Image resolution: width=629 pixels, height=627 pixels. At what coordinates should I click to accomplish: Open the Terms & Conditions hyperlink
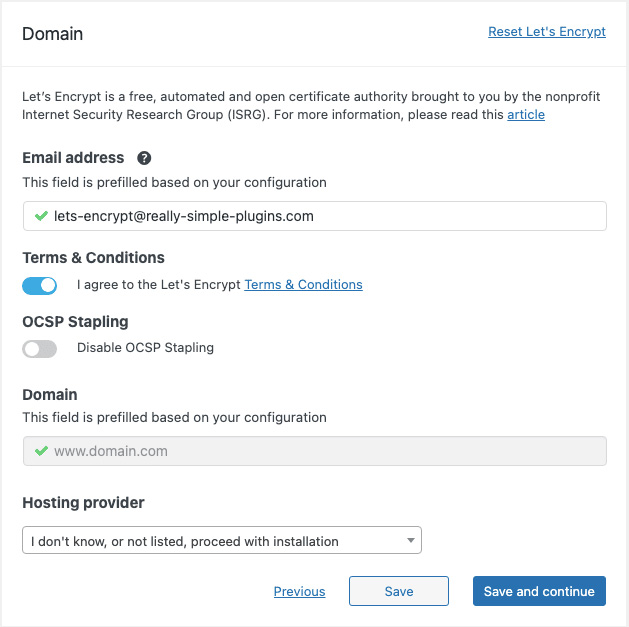click(303, 285)
